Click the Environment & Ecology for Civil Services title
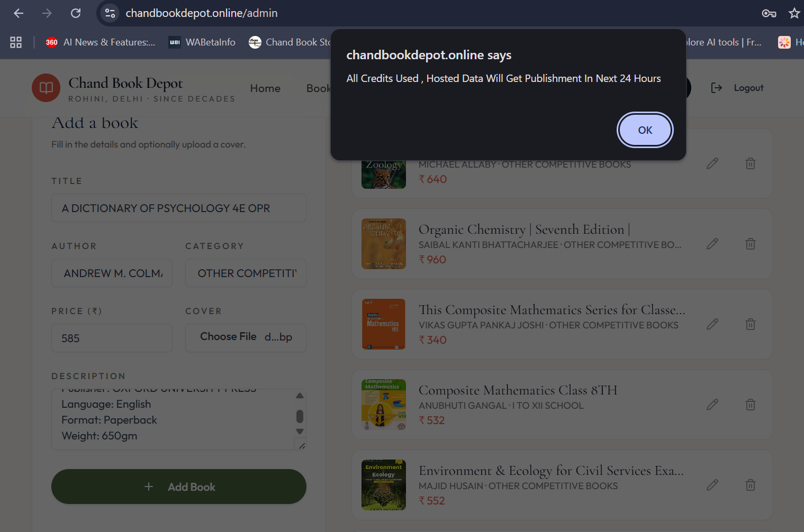Viewport: 804px width, 532px height. tap(552, 470)
